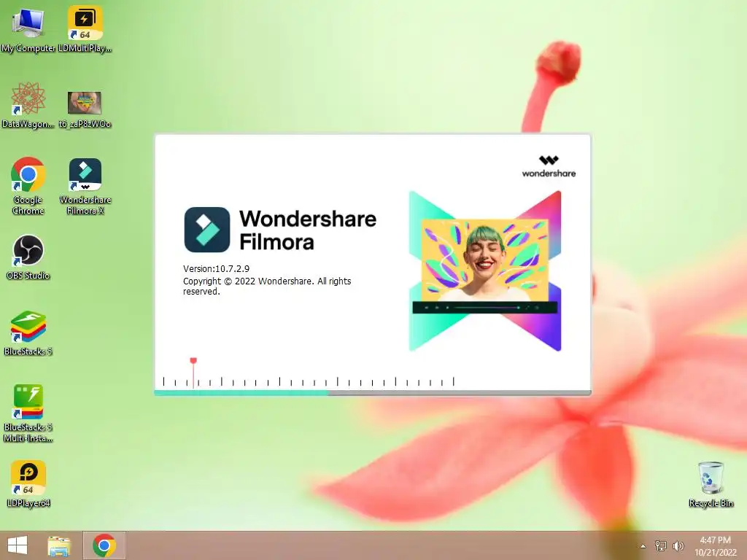Viewport: 747px width, 560px height.
Task: Click the Copyright 2022 Wondershare text
Action: pyautogui.click(x=267, y=286)
